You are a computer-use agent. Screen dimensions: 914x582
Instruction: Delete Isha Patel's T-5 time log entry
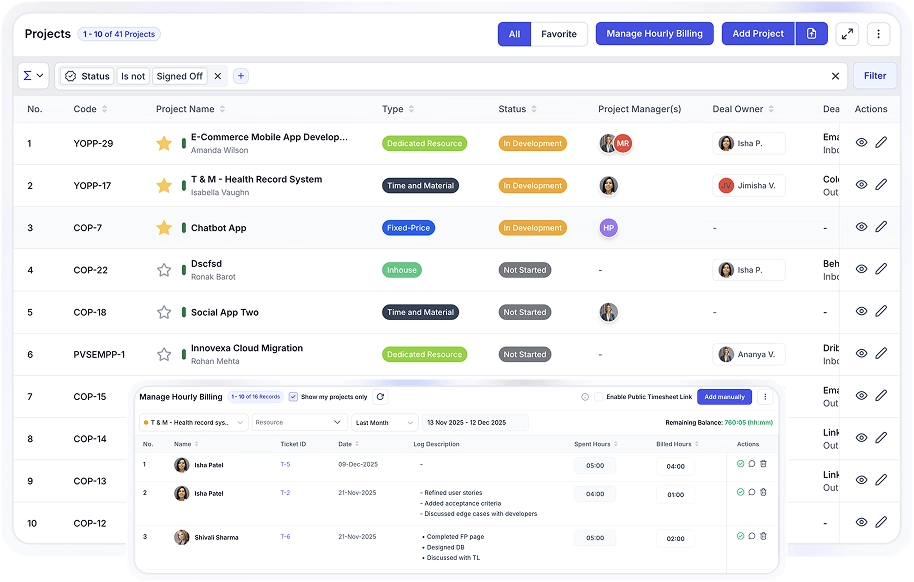[763, 464]
